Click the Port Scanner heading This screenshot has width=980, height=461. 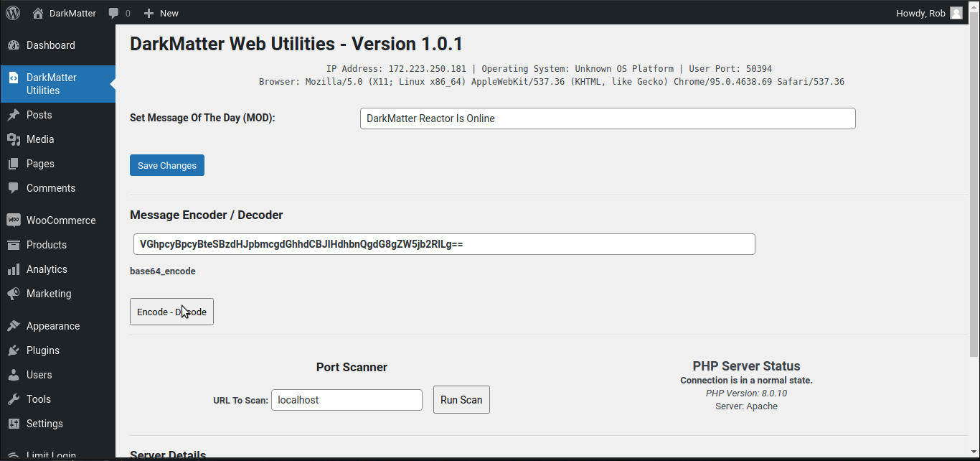pos(352,367)
